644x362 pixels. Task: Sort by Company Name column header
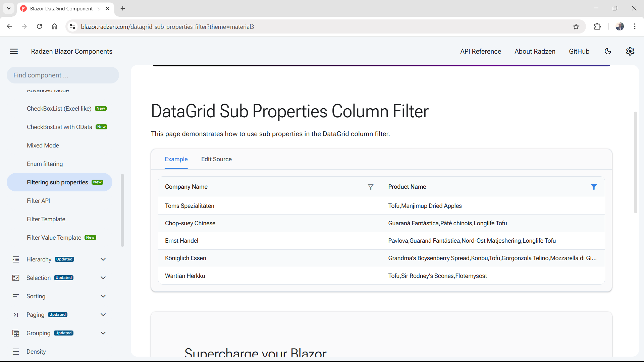[186, 187]
